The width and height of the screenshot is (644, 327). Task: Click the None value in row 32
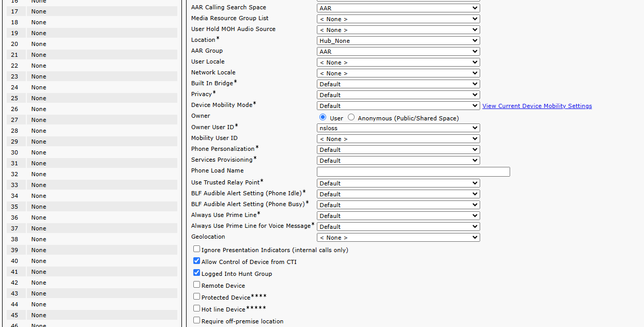(x=39, y=174)
